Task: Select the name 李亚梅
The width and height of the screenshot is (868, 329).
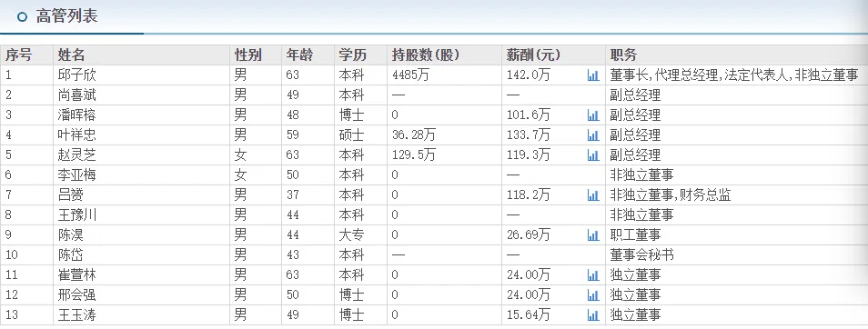Action: click(x=77, y=175)
